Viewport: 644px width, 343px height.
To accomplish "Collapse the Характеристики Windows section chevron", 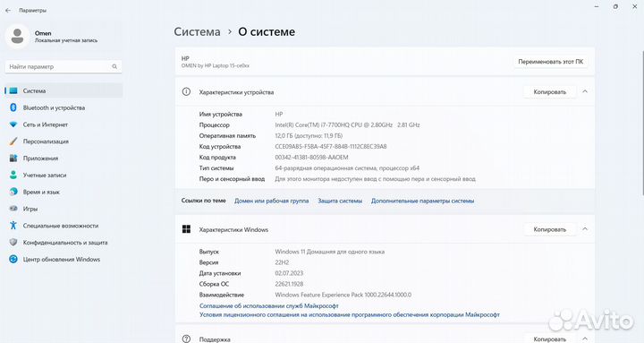I will point(585,229).
